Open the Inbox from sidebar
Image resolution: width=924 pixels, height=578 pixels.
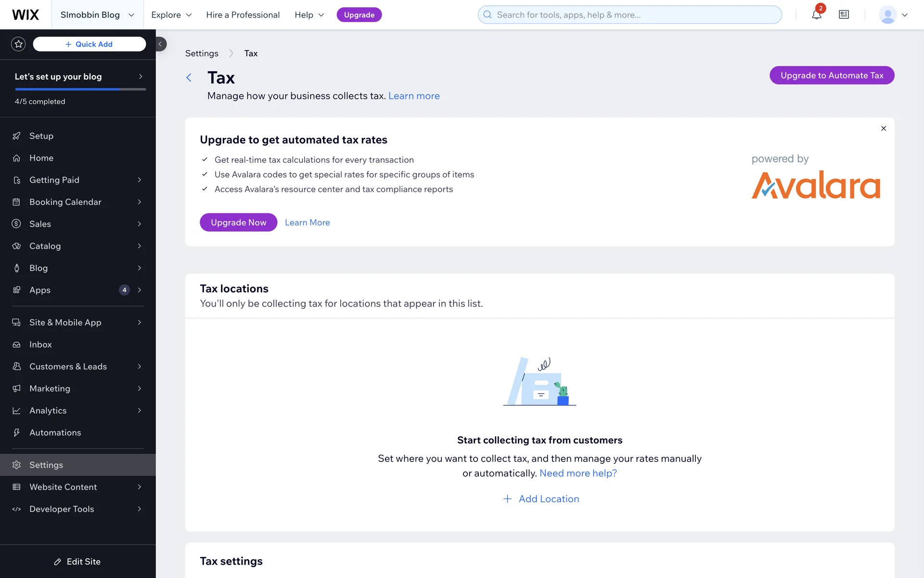(x=40, y=344)
